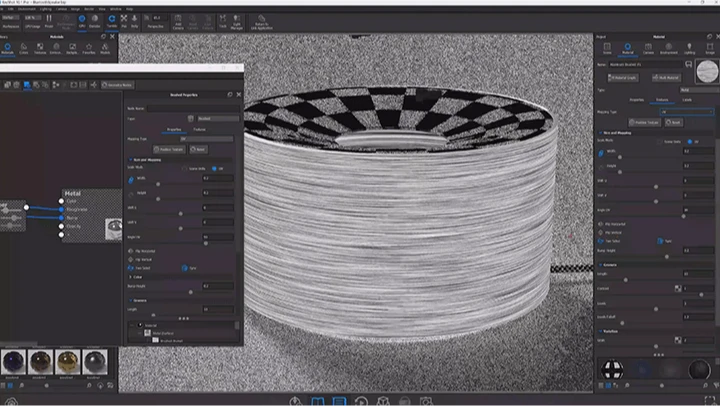Select the gold material ball thumbnail
The height and width of the screenshot is (406, 720).
click(x=68, y=362)
